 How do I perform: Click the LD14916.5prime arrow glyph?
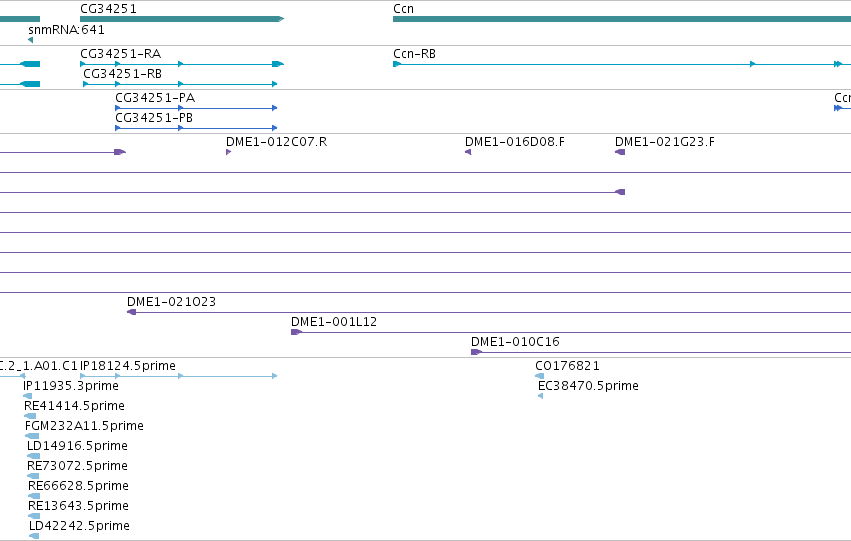[x=33, y=456]
